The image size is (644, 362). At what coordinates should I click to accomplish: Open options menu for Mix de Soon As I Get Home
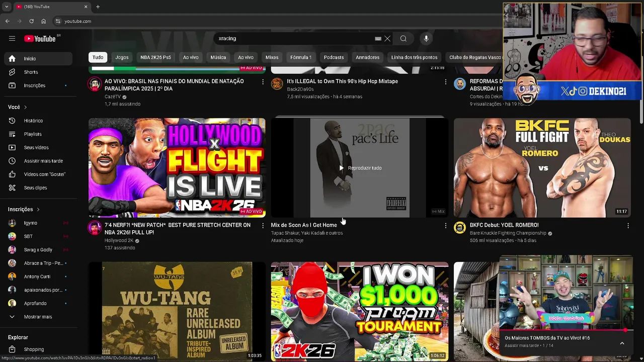(x=445, y=226)
